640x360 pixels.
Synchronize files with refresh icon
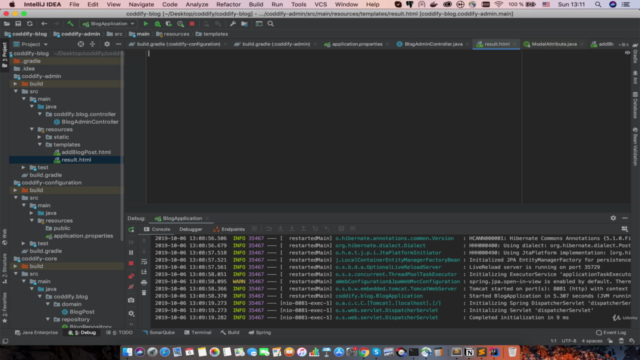tap(29, 24)
